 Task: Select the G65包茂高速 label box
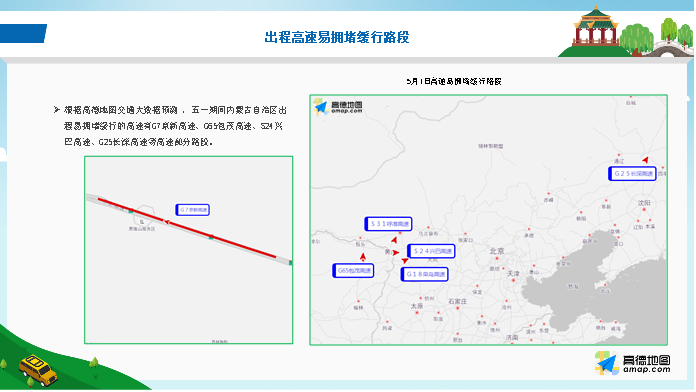[353, 270]
